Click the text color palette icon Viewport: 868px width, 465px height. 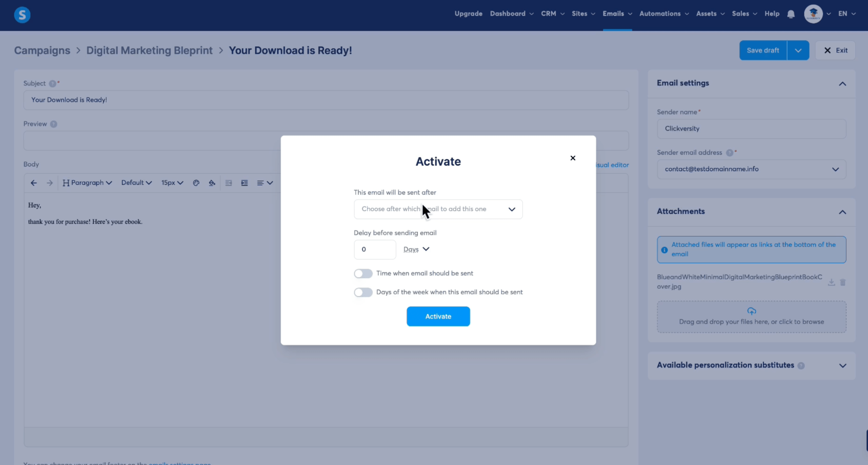(x=196, y=183)
